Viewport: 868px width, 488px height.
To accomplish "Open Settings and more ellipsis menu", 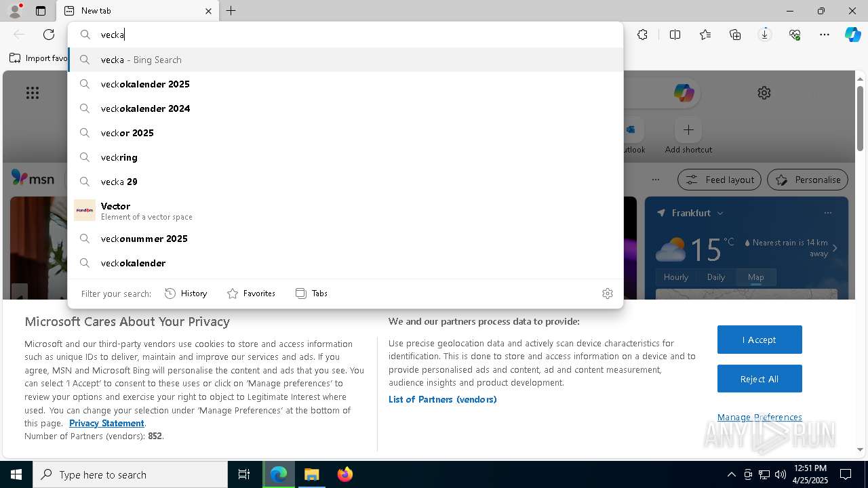I will [x=825, y=35].
